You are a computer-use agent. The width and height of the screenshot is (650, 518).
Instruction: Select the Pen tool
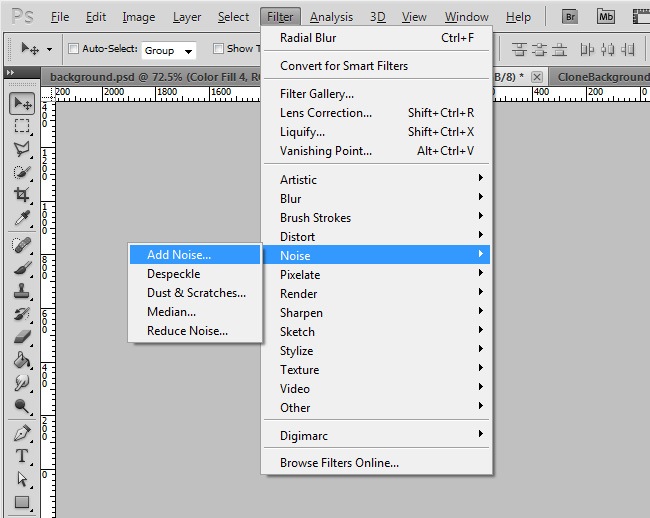point(22,433)
